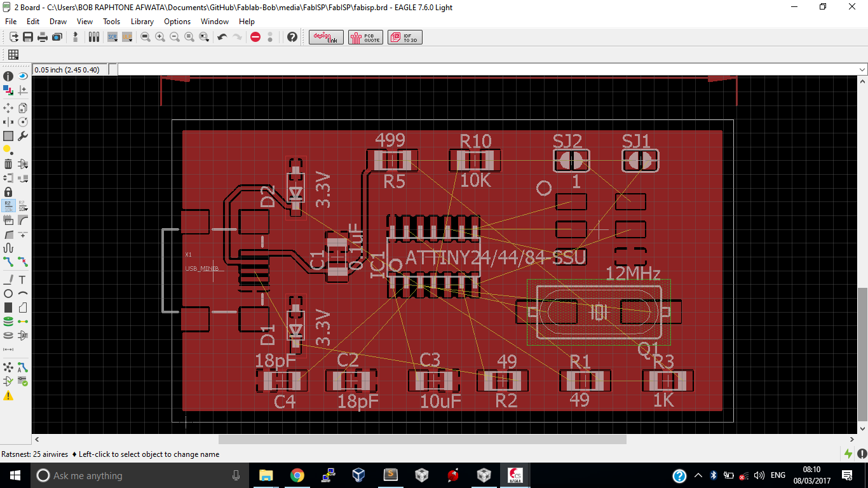868x488 pixels.
Task: Open Chrome from the taskbar
Action: 297,475
